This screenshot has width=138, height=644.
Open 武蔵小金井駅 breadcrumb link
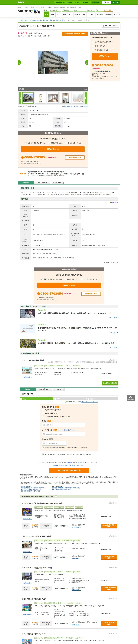tap(59, 20)
